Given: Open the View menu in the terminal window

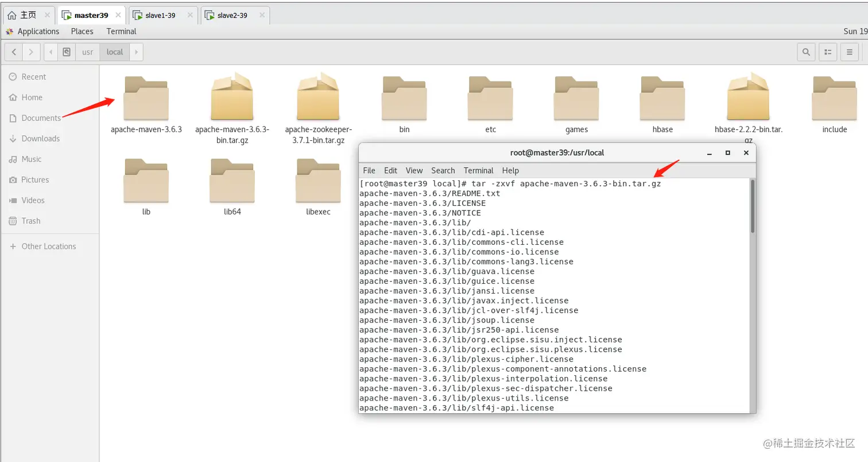Looking at the screenshot, I should 414,170.
